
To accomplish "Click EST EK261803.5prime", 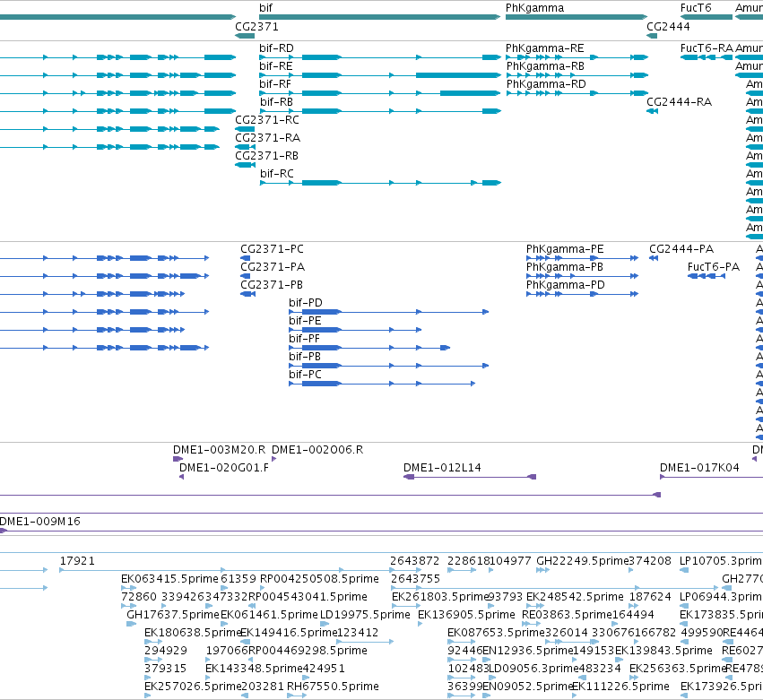I will [406, 606].
